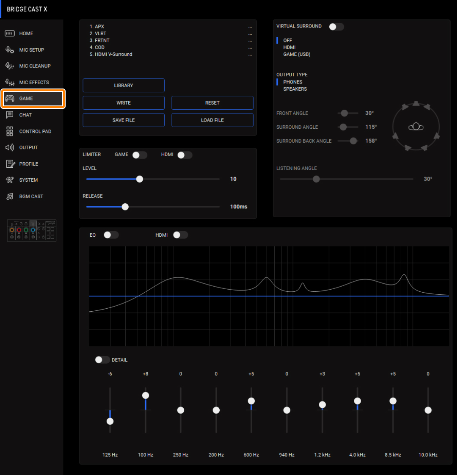The image size is (458, 476).
Task: Click the SAVE FILE button
Action: tap(124, 120)
